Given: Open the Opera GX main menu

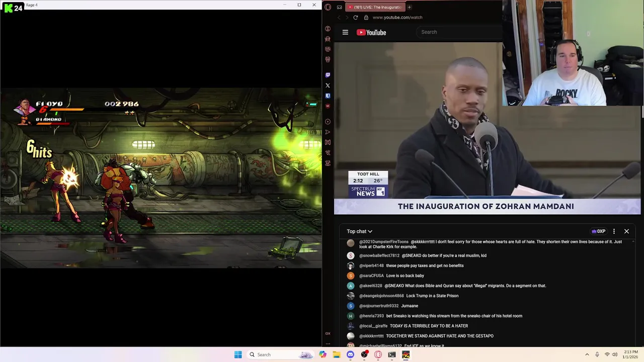Looking at the screenshot, I should pyautogui.click(x=328, y=7).
